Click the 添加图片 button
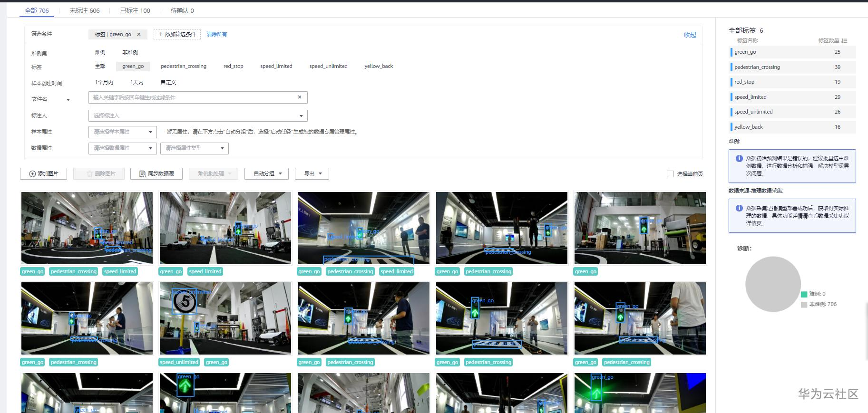868x413 pixels. click(x=43, y=173)
